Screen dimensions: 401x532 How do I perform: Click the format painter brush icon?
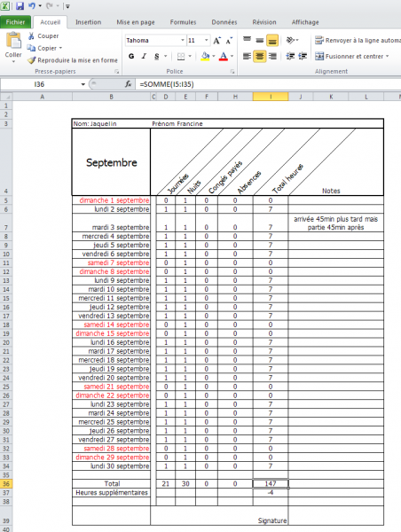pos(31,60)
